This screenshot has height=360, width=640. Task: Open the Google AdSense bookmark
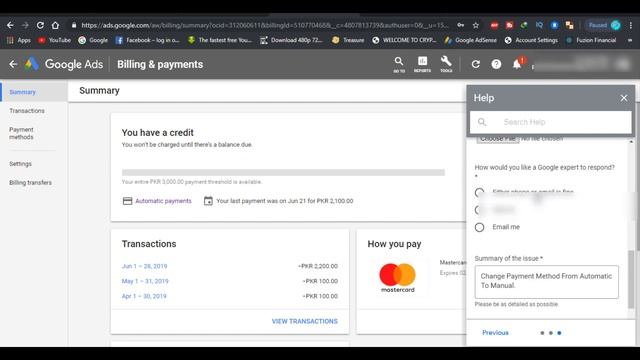471,40
